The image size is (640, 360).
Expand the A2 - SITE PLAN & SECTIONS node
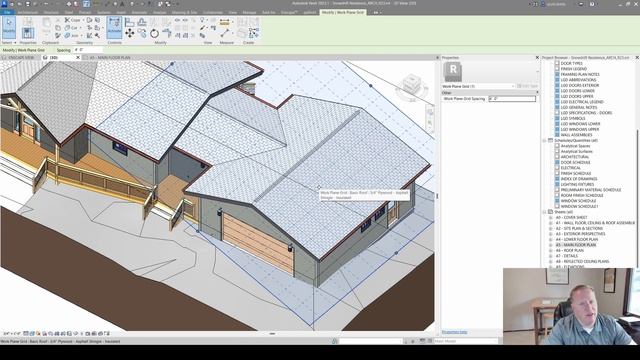point(551,229)
